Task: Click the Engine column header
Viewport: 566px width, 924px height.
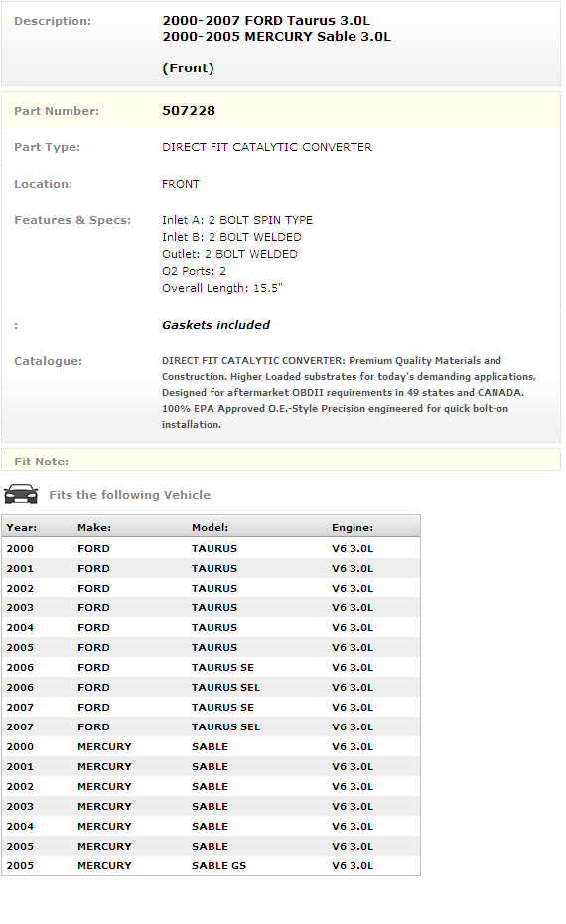Action: [353, 527]
